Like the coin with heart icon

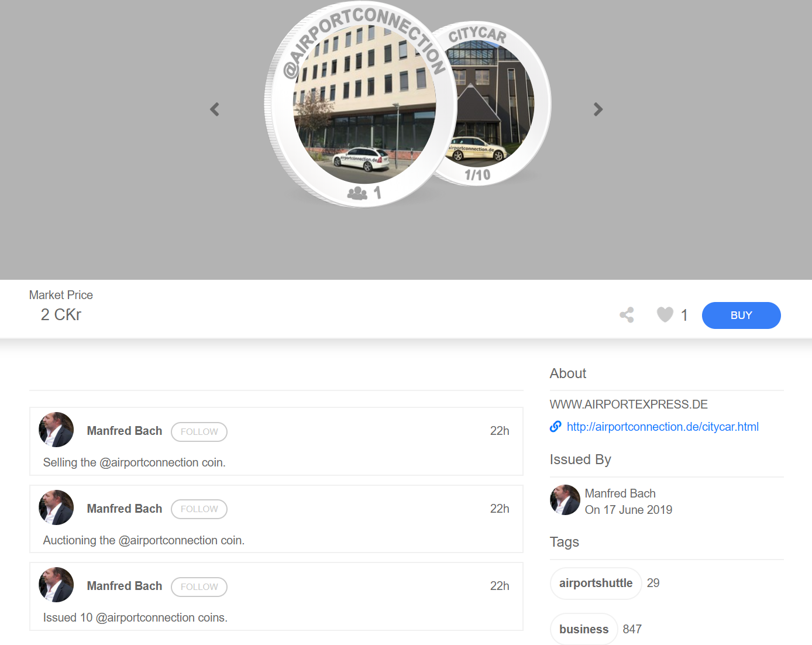(x=665, y=315)
